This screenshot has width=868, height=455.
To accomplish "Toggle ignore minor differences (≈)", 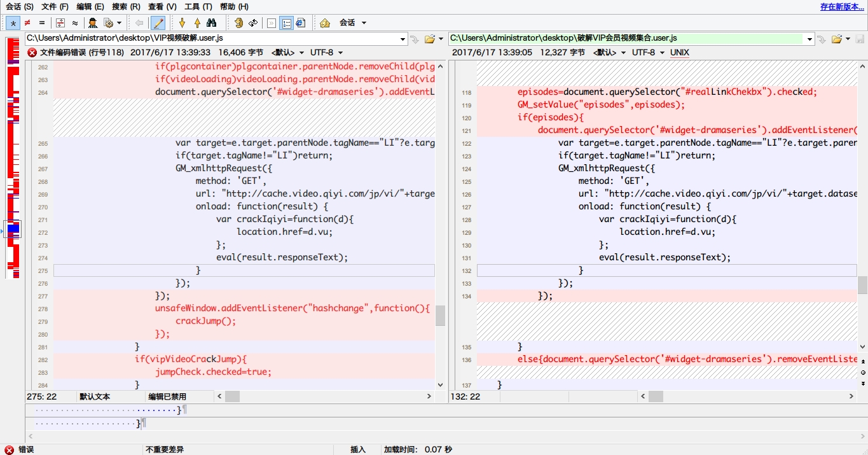I will click(75, 23).
